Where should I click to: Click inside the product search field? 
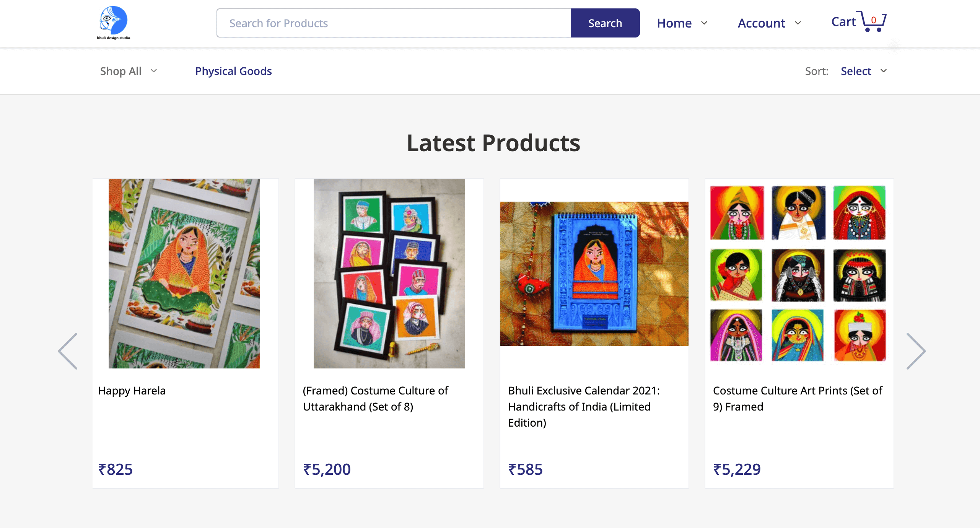click(x=393, y=23)
